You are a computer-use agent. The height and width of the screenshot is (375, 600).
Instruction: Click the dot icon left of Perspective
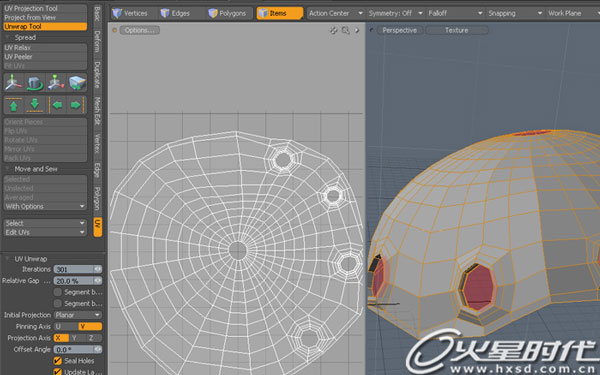[x=371, y=30]
